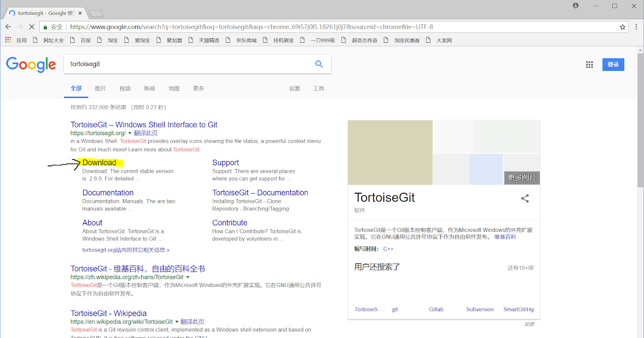Open the 百度 bookmark
Screen dimensions: 644x338
click(x=80, y=40)
